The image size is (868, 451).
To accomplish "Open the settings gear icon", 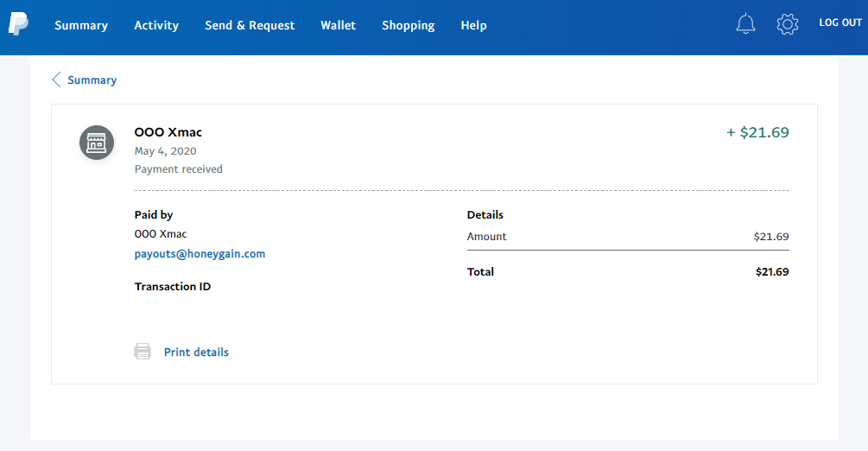I will click(x=787, y=24).
